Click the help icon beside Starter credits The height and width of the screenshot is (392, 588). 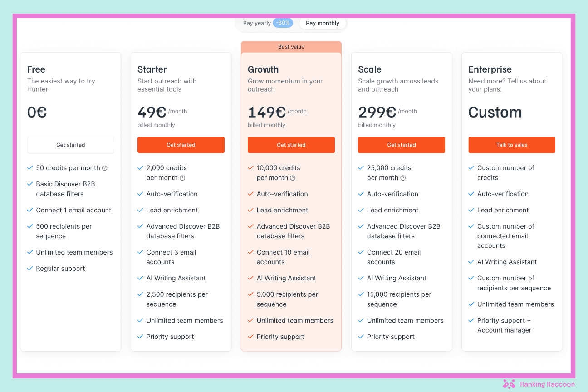[x=182, y=178]
